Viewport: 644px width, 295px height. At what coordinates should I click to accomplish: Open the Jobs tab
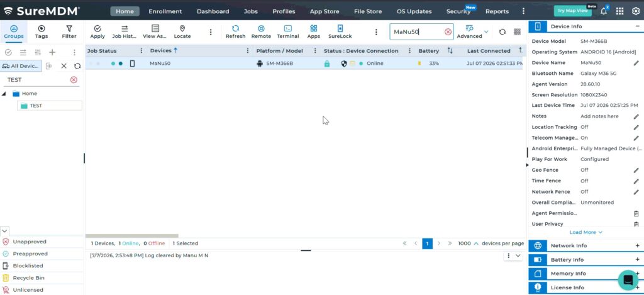pos(250,11)
